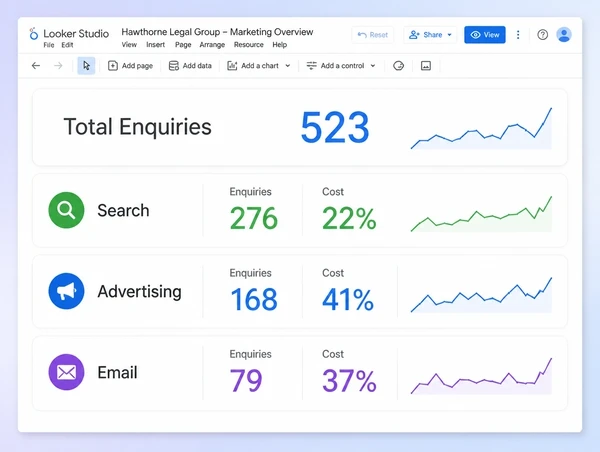The width and height of the screenshot is (600, 452).
Task: Click the add-person icon on Share
Action: [414, 35]
